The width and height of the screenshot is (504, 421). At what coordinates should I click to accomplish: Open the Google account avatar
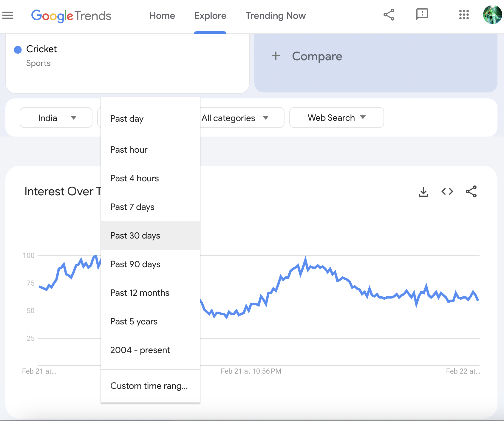[x=493, y=15]
